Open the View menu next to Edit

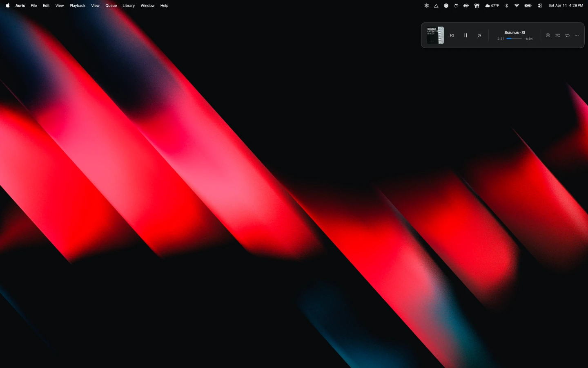[x=60, y=6]
